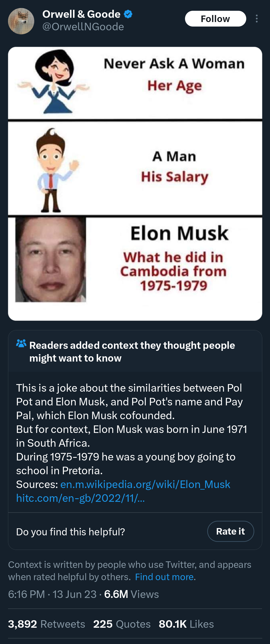Tap the blue verified badge

pos(128,14)
